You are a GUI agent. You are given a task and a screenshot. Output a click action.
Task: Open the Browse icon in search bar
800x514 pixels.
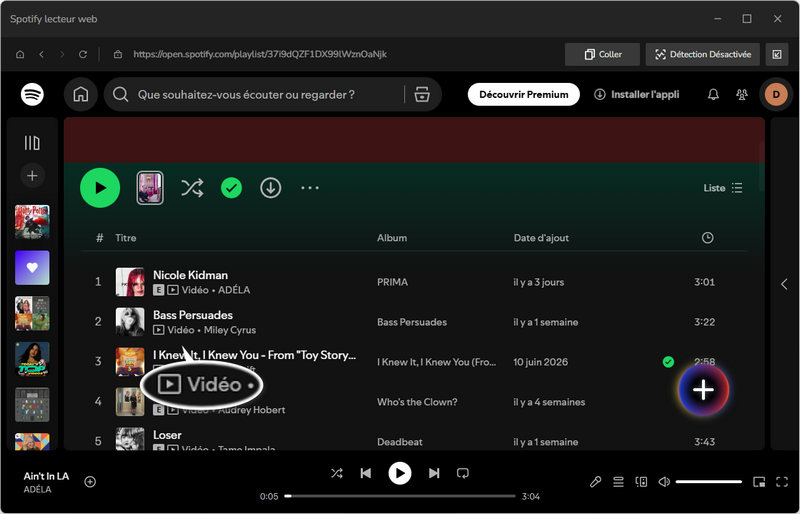click(x=422, y=94)
